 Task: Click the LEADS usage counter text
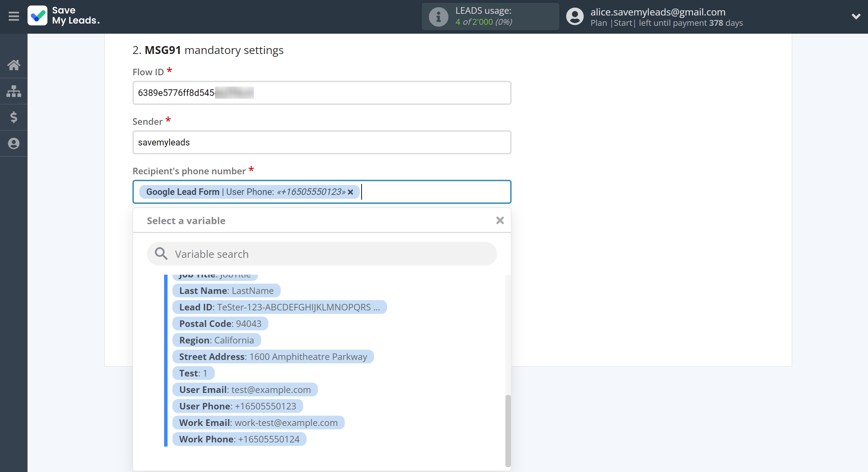(x=484, y=22)
